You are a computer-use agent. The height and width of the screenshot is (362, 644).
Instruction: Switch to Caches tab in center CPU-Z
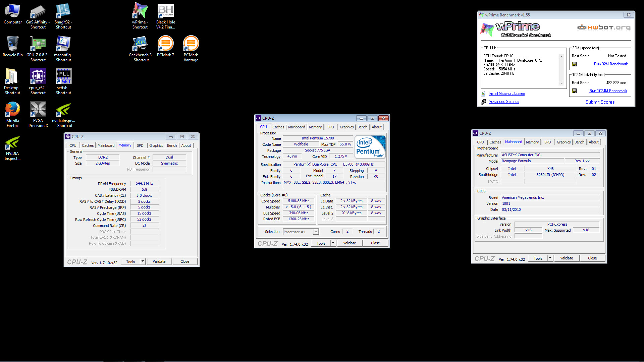[x=278, y=127]
